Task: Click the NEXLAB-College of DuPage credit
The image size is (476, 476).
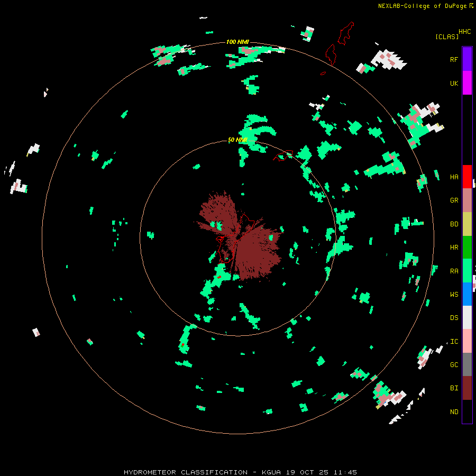Action: tap(422, 6)
